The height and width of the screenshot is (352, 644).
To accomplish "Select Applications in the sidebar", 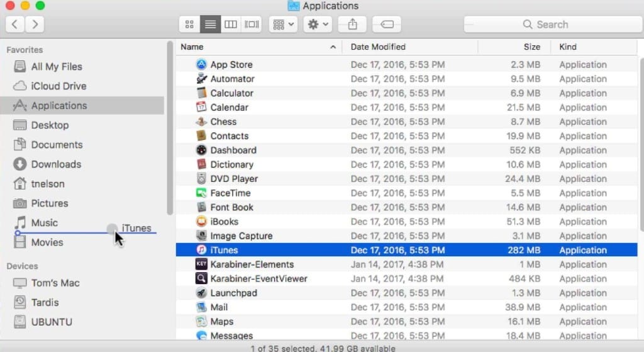I will (x=82, y=106).
